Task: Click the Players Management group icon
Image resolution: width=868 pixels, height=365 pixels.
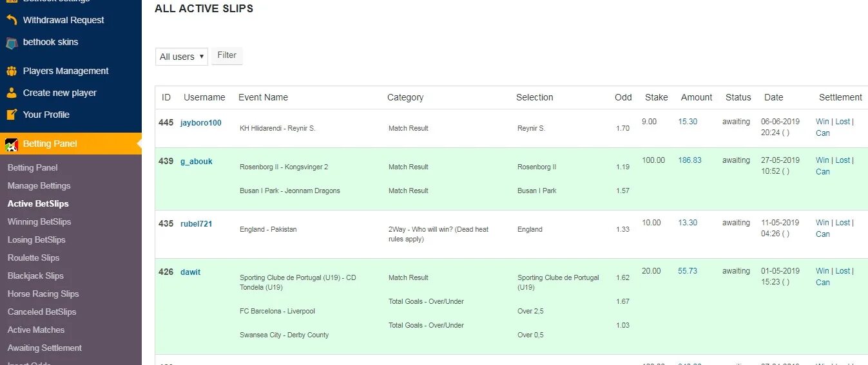Action: point(11,71)
